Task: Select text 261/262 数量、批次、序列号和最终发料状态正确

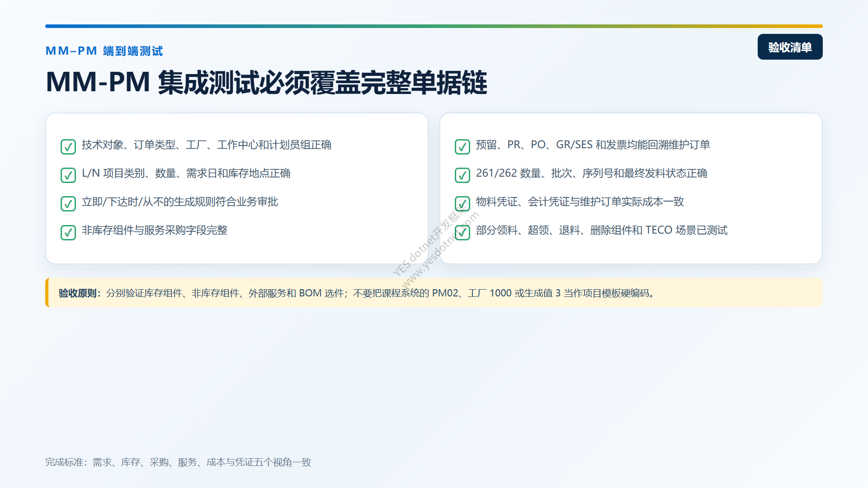Action: [x=591, y=174]
